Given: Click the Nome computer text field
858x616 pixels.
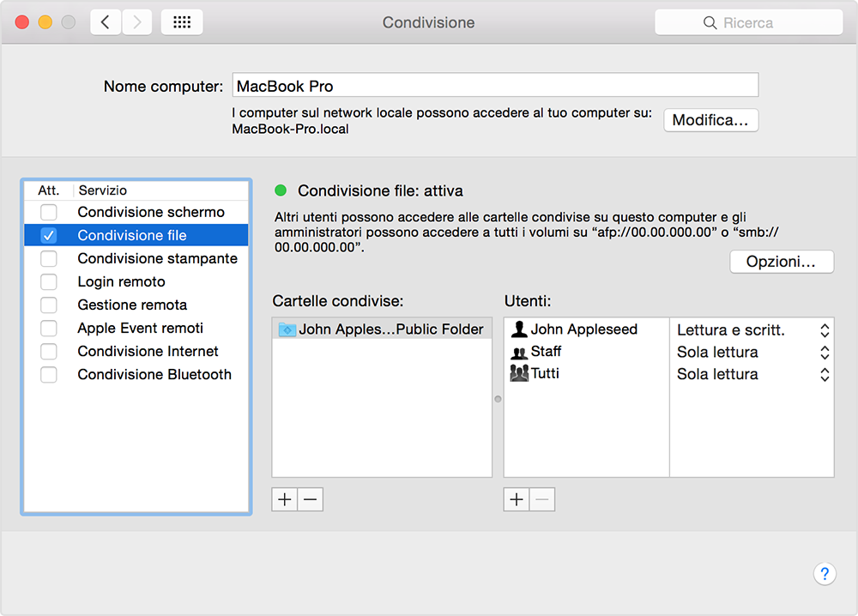Looking at the screenshot, I should coord(495,85).
